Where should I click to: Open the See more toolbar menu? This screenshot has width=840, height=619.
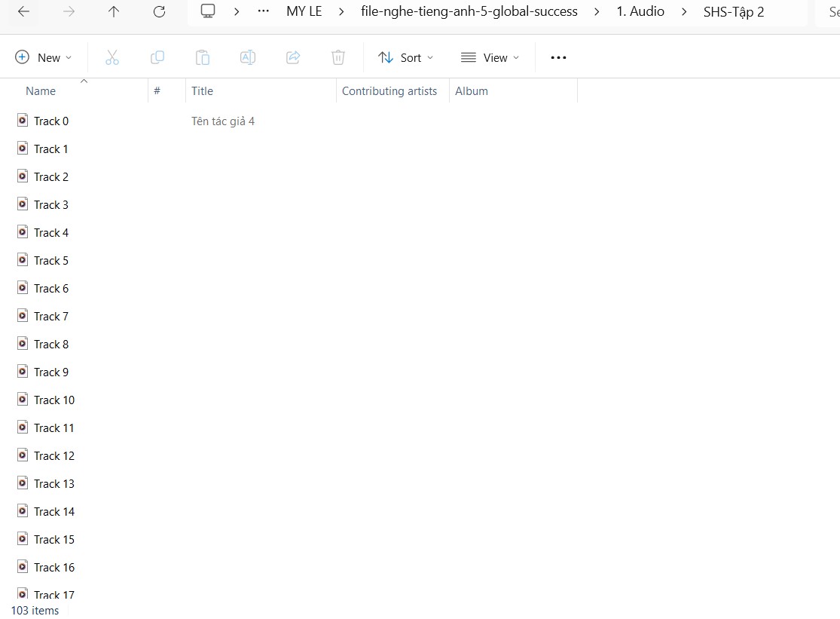coord(558,57)
